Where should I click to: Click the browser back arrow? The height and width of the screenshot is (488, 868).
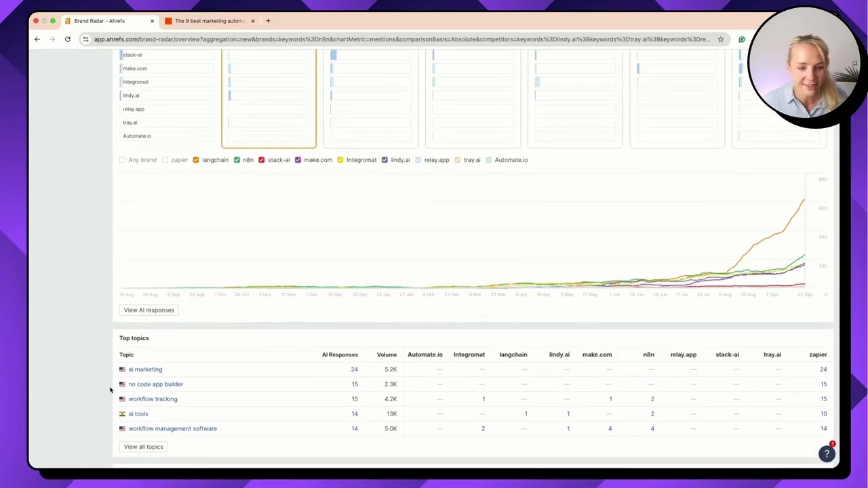tap(37, 39)
